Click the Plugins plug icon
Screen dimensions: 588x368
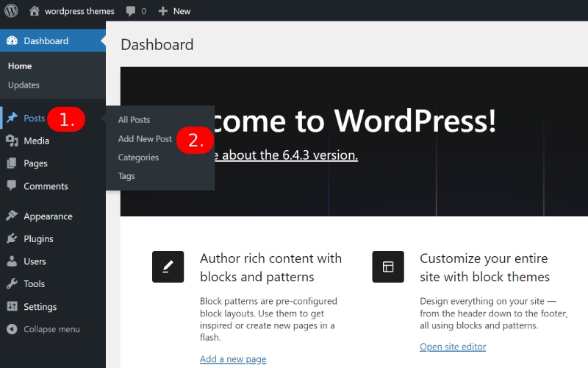[12, 239]
